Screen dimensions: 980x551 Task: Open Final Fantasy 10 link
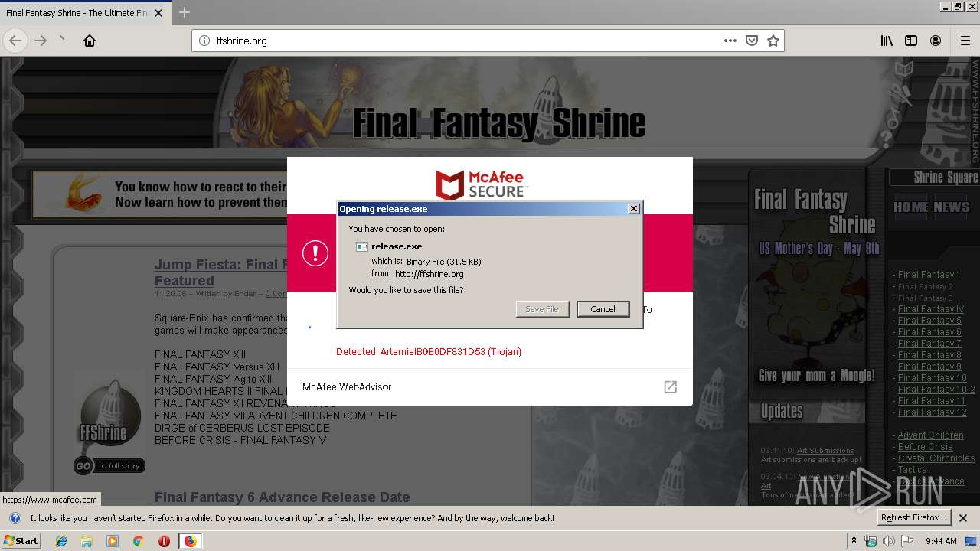tap(933, 378)
